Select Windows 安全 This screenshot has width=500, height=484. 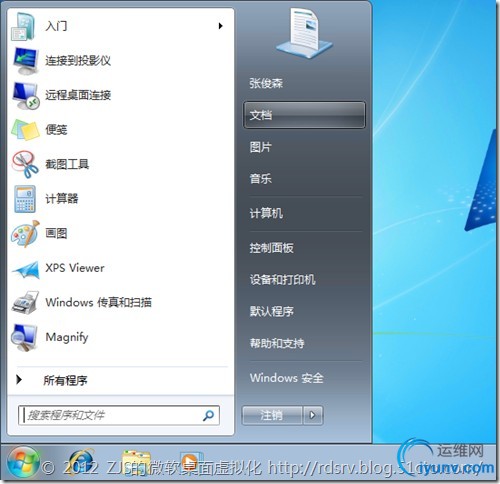[287, 378]
